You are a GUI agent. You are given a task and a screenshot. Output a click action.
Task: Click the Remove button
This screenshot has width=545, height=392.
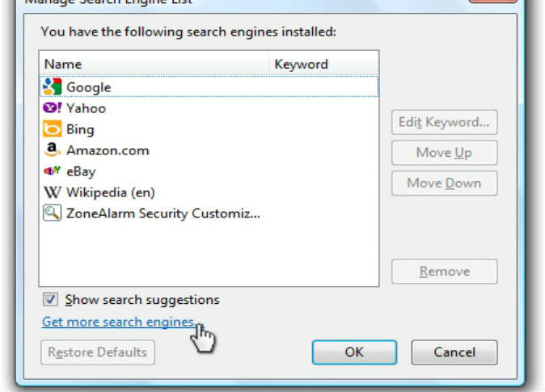click(444, 272)
